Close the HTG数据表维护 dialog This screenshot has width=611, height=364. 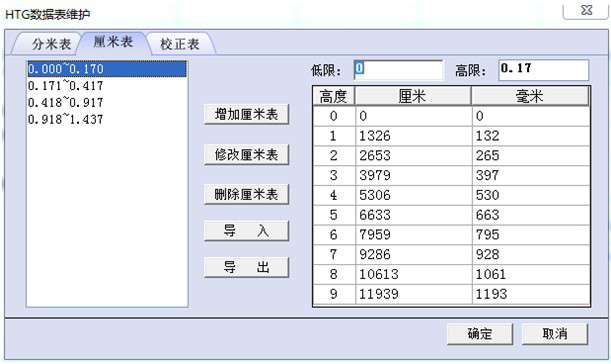tap(585, 10)
